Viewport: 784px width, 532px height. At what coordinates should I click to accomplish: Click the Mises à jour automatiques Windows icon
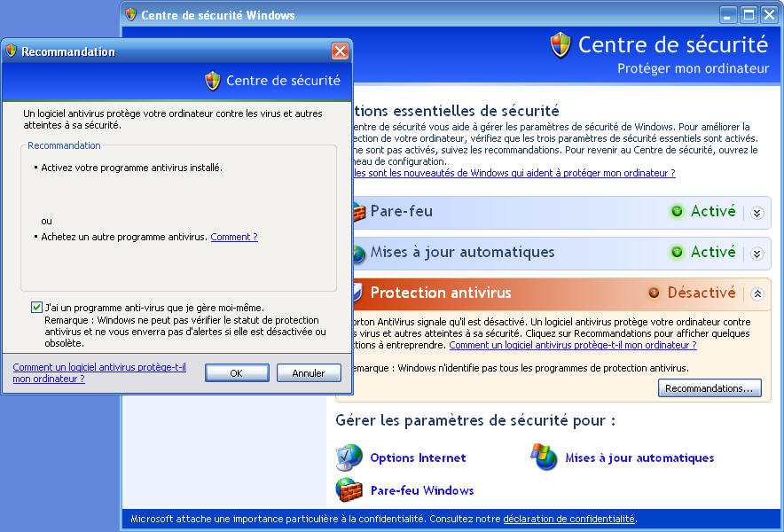pyautogui.click(x=544, y=458)
